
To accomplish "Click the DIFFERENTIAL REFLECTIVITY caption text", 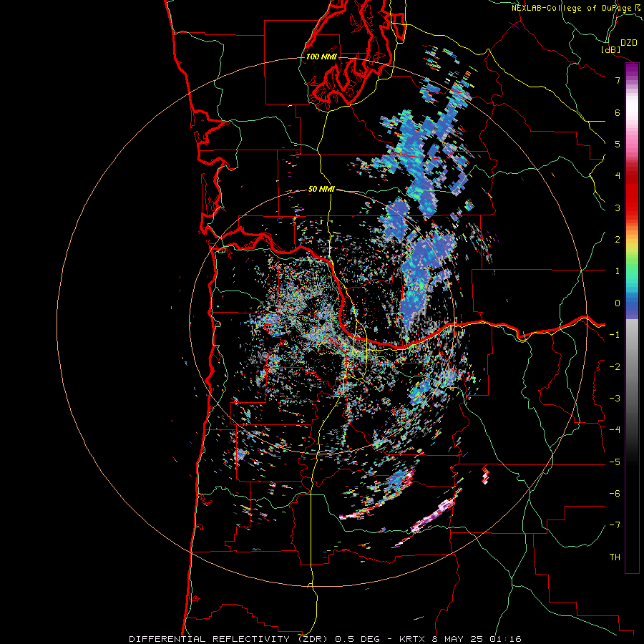I will 210,639.
